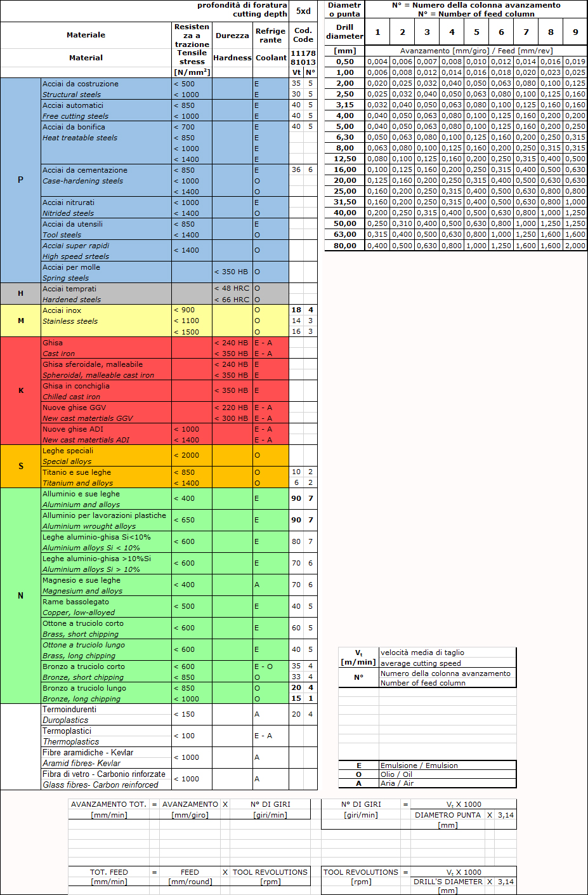
Task: Click the 'High speed srteels' cell
Action: click(107, 256)
